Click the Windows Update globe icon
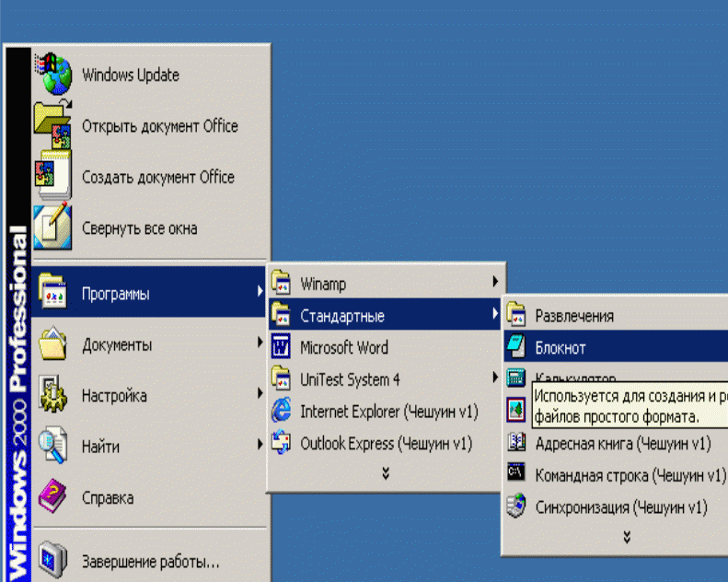This screenshot has width=728, height=582. (53, 75)
